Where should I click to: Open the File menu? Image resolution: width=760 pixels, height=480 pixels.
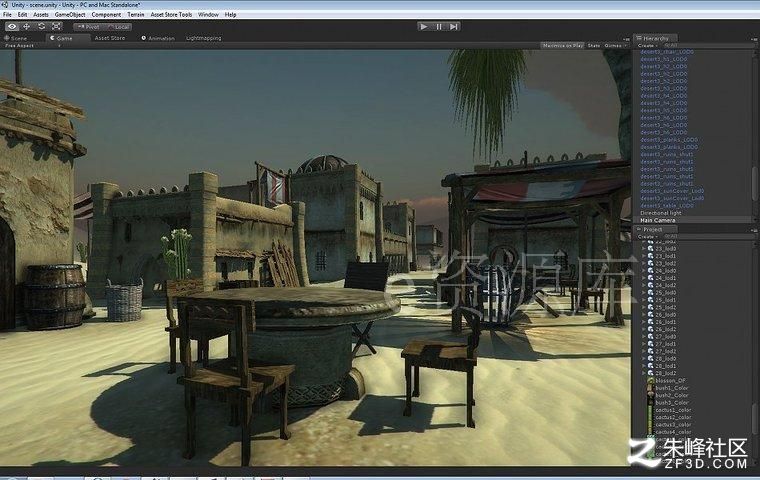pos(7,15)
